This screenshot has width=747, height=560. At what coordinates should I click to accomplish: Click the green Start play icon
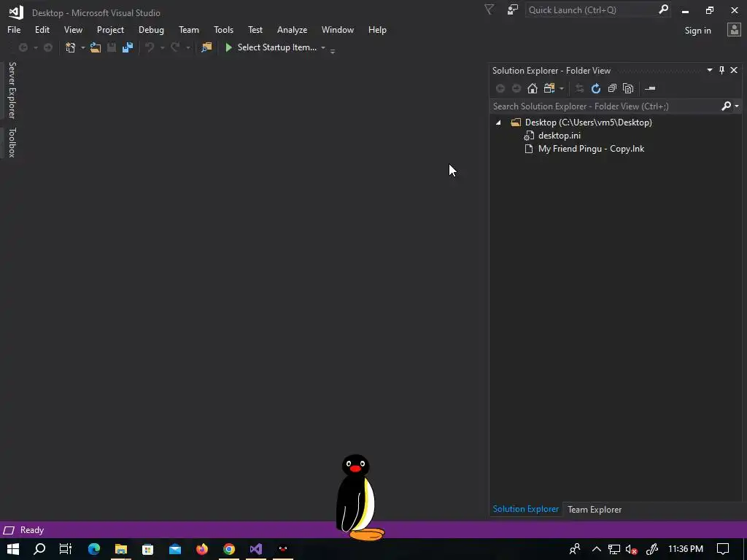[x=228, y=47]
